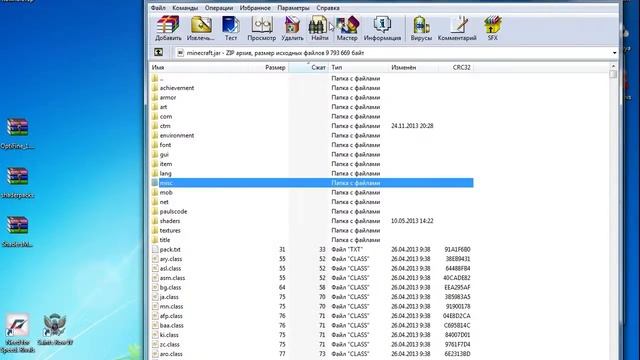Image resolution: width=640 pixels, height=360 pixels.
Task: Open the Параметры menu
Action: pyautogui.click(x=293, y=8)
